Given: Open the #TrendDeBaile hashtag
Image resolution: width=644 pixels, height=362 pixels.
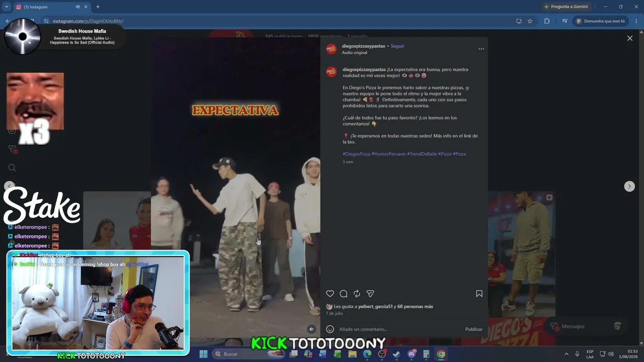Looking at the screenshot, I should click(422, 154).
